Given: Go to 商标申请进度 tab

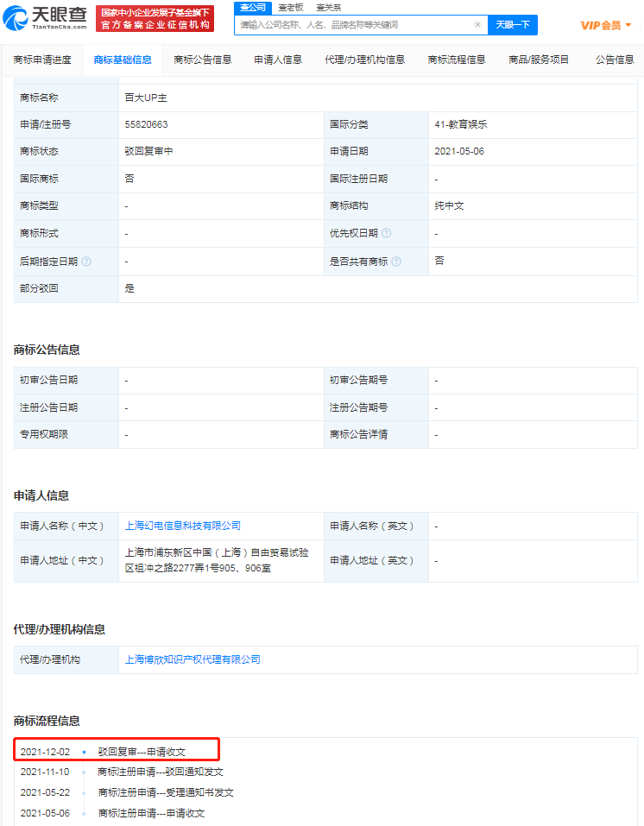Looking at the screenshot, I should point(42,60).
